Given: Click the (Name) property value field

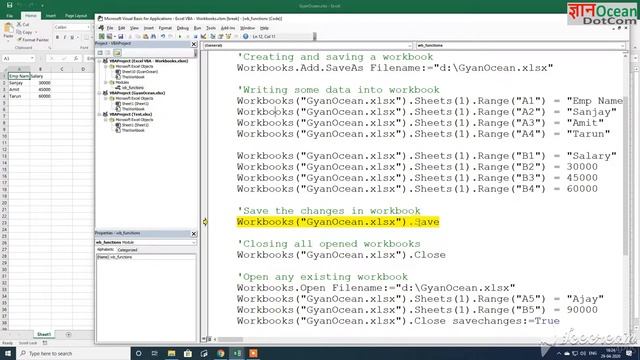Looking at the screenshot, I should click(152, 257).
